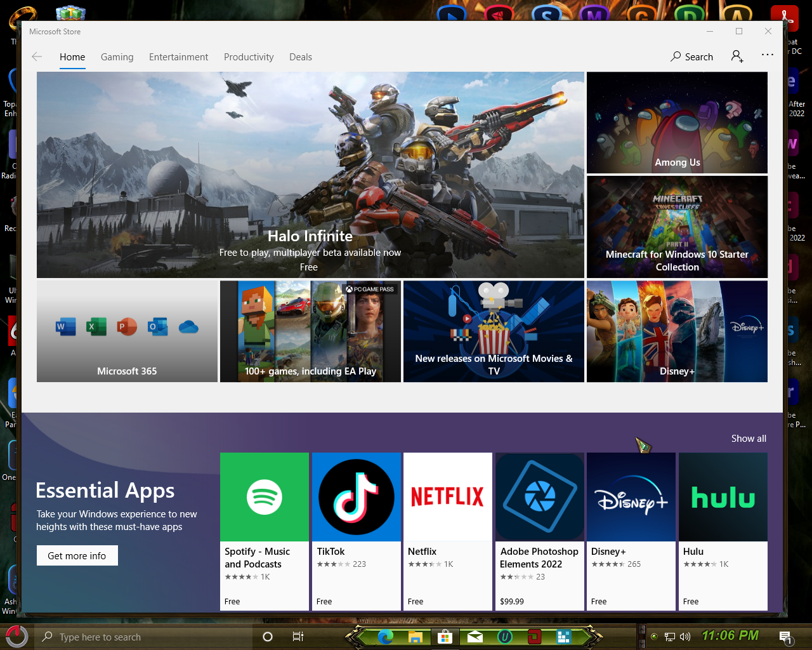Open Cortana circle icon on taskbar
Viewport: 812px width, 650px height.
[x=268, y=637]
